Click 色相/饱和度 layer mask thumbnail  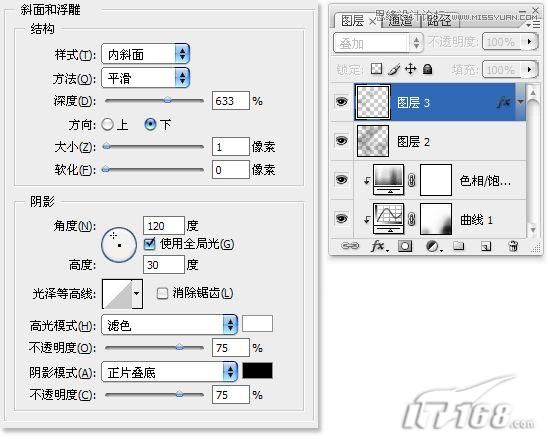(x=435, y=180)
